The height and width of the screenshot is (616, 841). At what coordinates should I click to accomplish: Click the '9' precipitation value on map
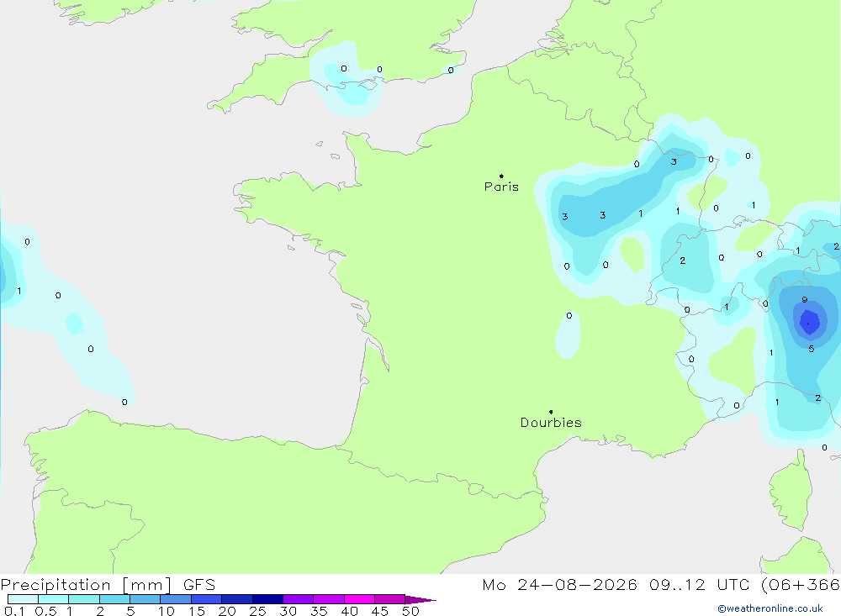pos(805,300)
